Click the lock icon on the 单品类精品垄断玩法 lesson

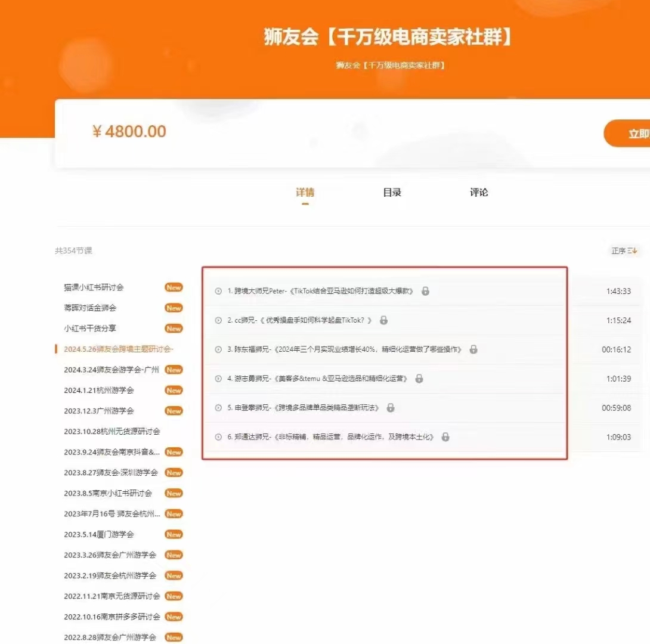click(391, 407)
